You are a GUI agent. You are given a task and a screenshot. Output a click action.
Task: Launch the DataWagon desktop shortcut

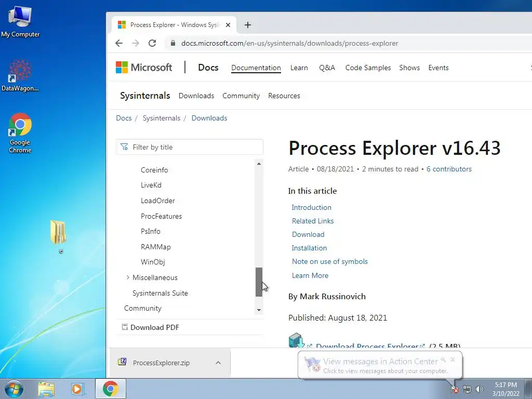(20, 75)
